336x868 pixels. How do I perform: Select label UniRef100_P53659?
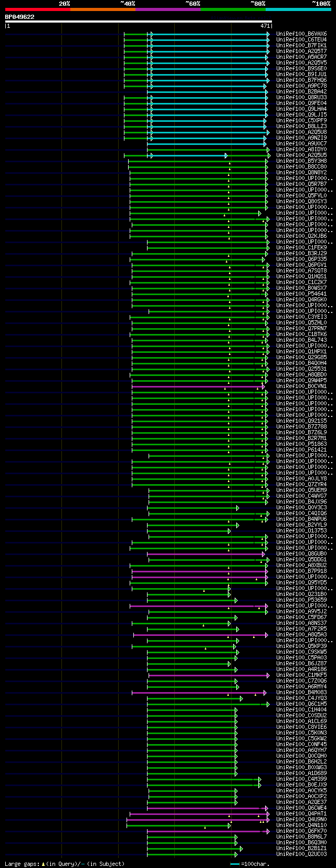pyautogui.click(x=301, y=600)
